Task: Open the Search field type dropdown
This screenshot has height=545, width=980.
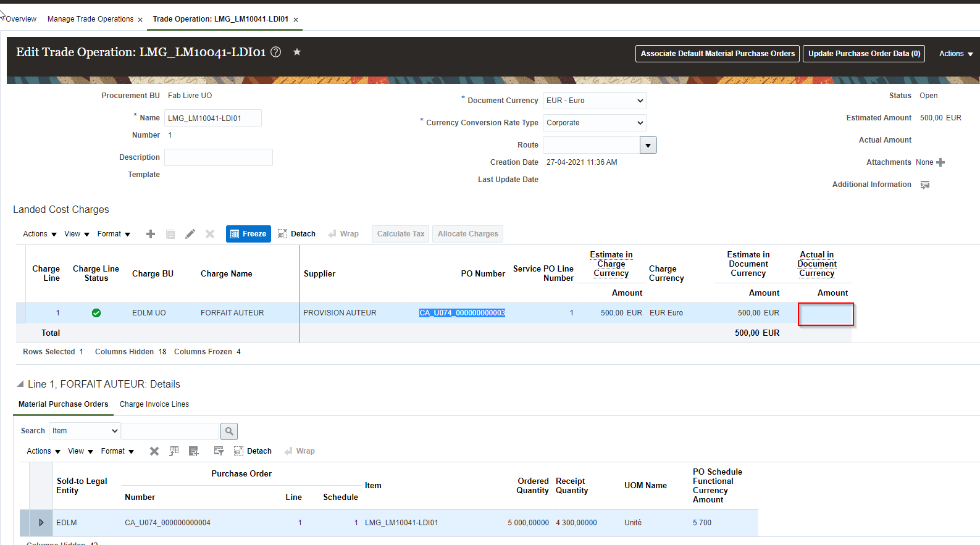Action: point(85,431)
